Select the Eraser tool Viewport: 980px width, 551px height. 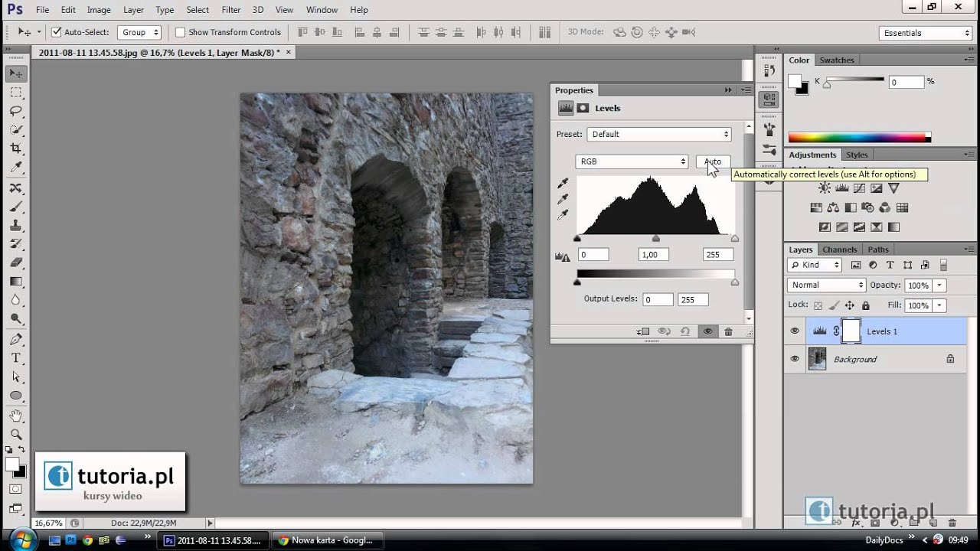[16, 262]
